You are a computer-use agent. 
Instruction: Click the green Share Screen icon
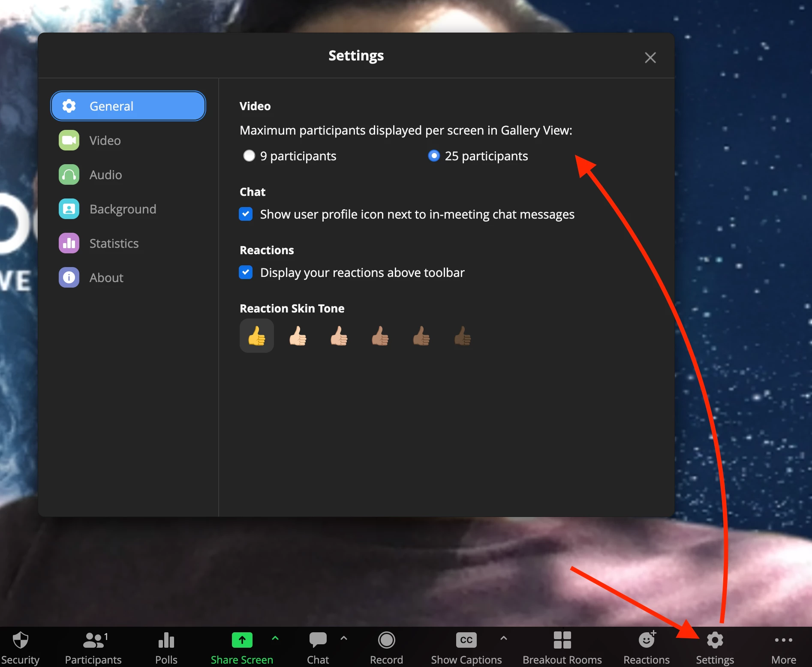click(242, 640)
